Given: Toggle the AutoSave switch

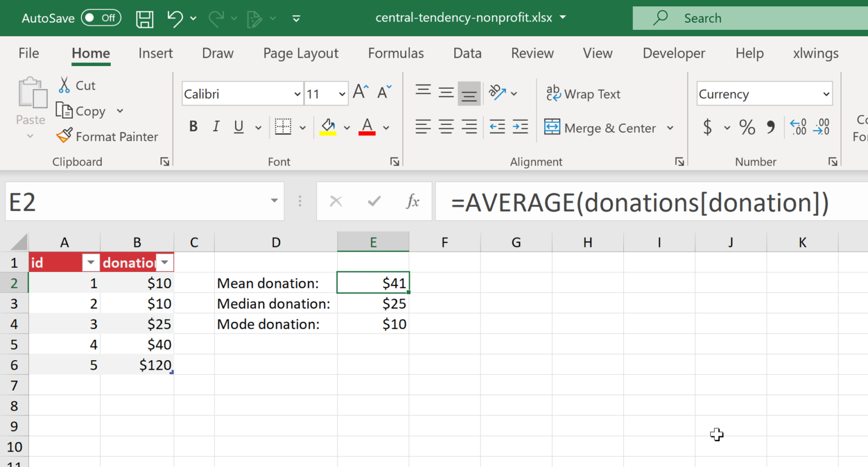Looking at the screenshot, I should point(101,18).
